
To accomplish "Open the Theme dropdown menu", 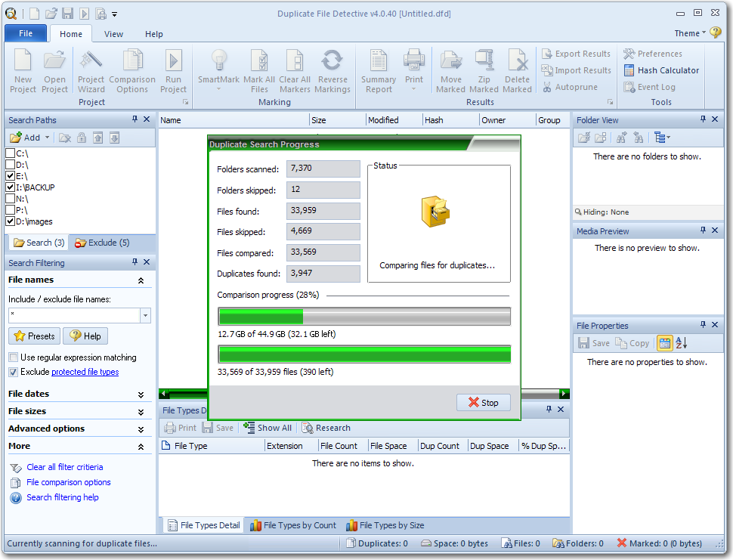I will pos(690,33).
